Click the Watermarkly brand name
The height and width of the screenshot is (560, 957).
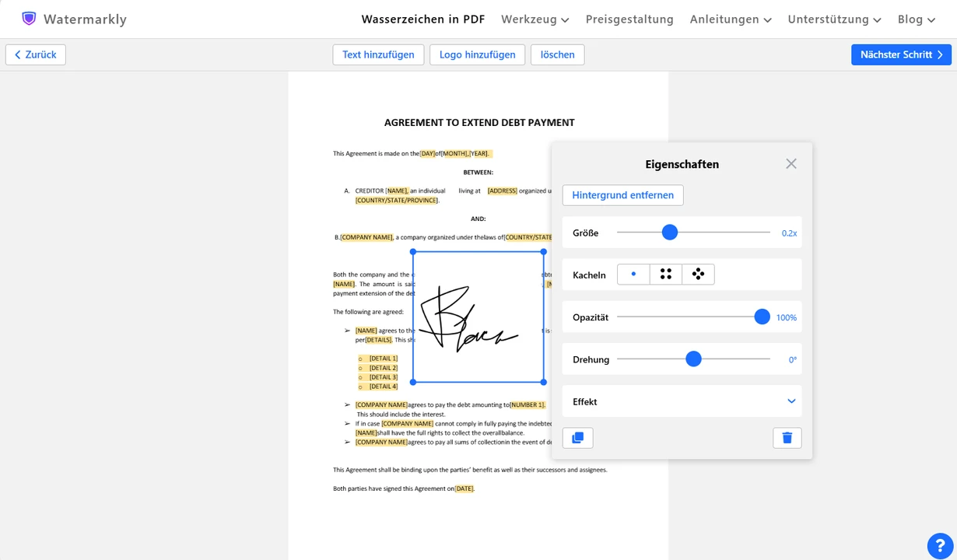point(85,19)
